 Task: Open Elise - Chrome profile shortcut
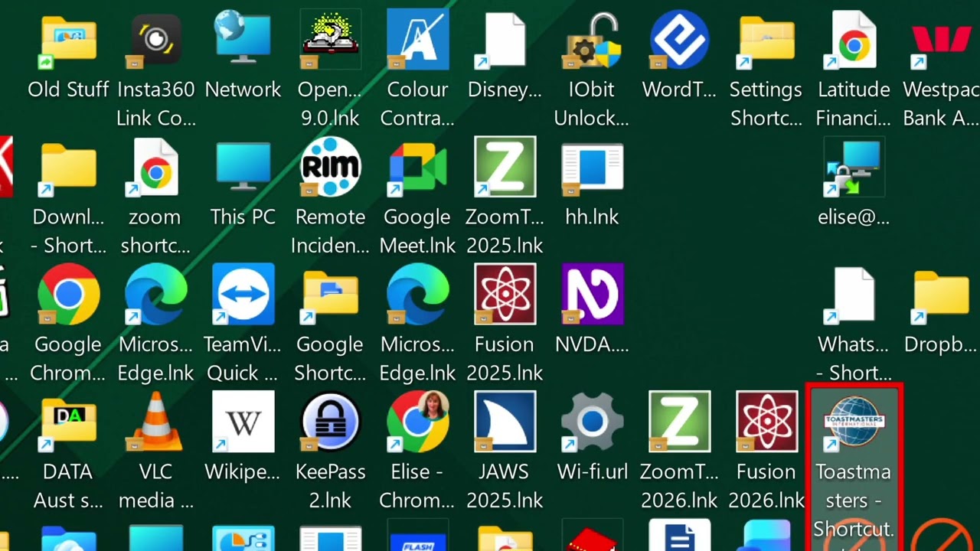point(417,422)
